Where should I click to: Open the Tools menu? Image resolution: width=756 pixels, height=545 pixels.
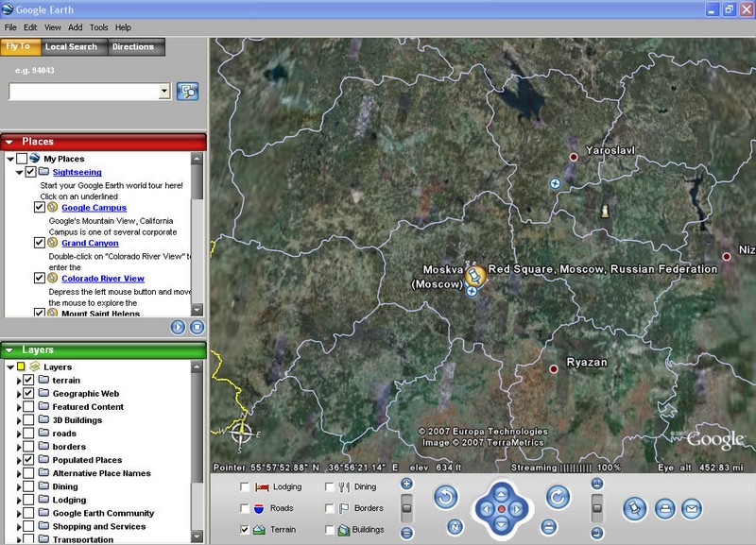[99, 27]
